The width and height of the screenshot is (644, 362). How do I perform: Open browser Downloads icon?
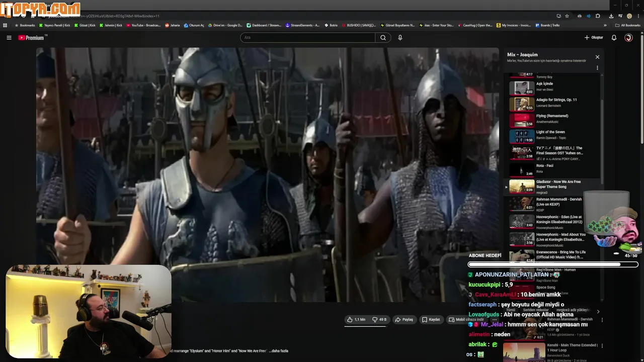[x=611, y=16]
